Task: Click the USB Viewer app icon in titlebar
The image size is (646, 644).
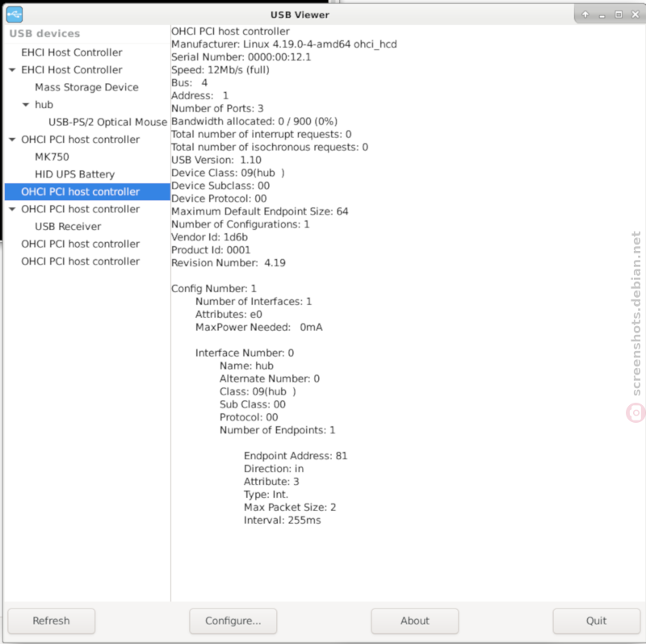Action: click(15, 15)
